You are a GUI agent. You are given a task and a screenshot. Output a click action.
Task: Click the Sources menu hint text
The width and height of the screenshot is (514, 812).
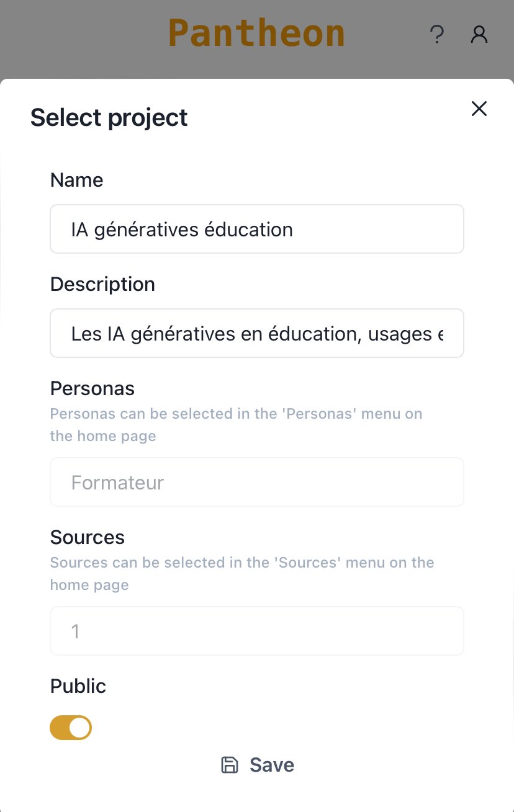coord(242,574)
